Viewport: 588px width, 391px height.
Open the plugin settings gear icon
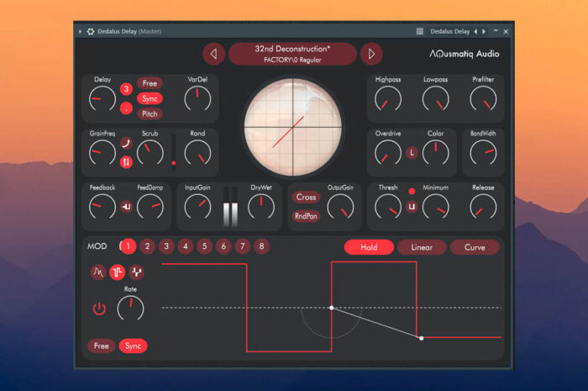[91, 31]
